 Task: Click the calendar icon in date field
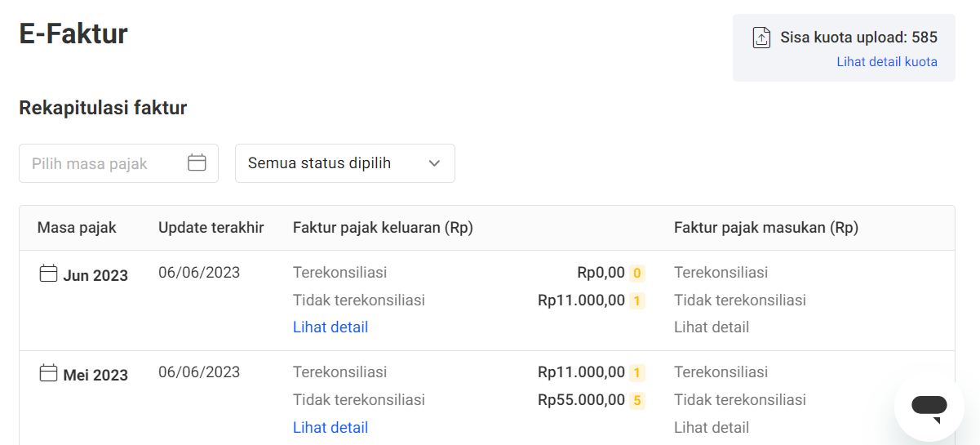tap(197, 162)
